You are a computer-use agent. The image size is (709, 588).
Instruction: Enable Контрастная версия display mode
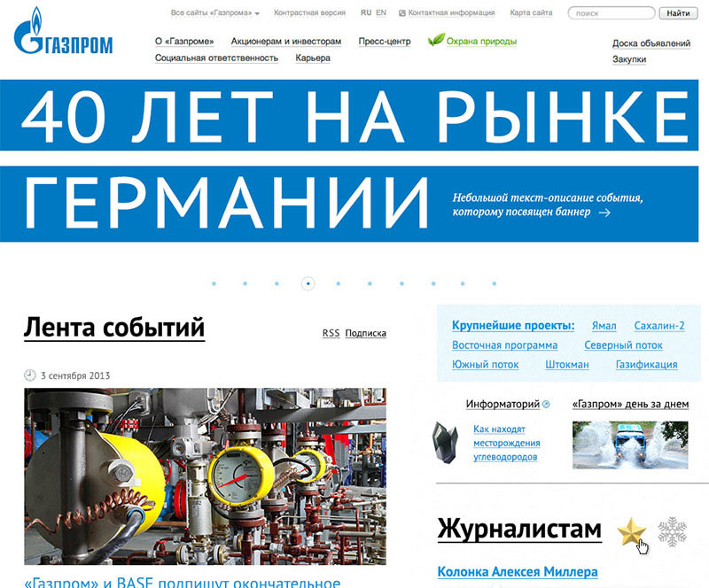pyautogui.click(x=310, y=13)
